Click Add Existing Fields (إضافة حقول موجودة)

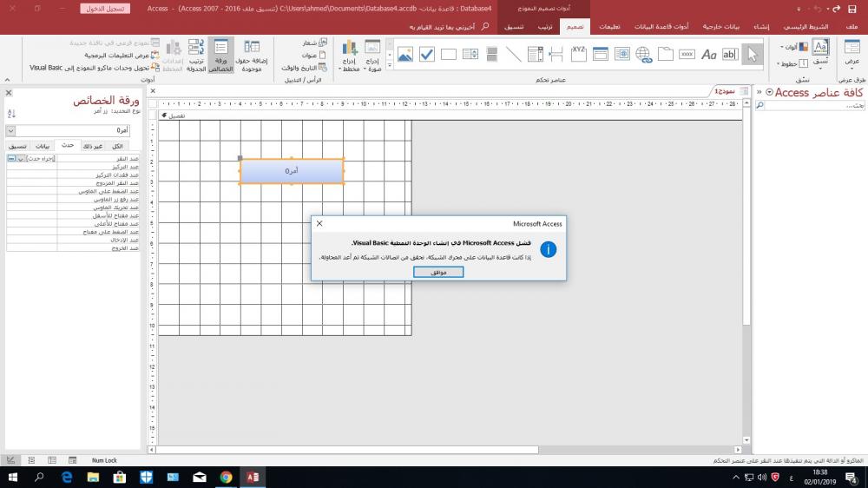[x=252, y=56]
